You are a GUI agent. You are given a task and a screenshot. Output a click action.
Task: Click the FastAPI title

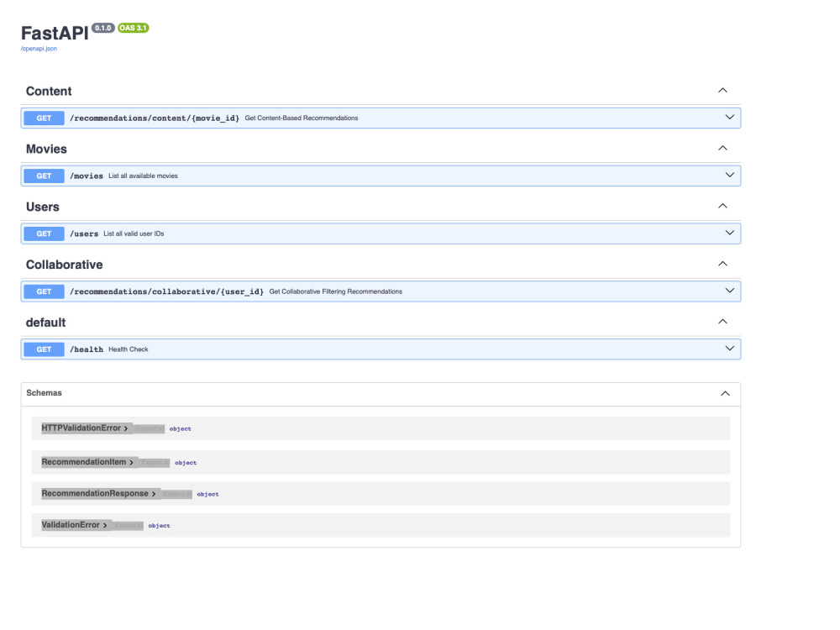point(55,34)
